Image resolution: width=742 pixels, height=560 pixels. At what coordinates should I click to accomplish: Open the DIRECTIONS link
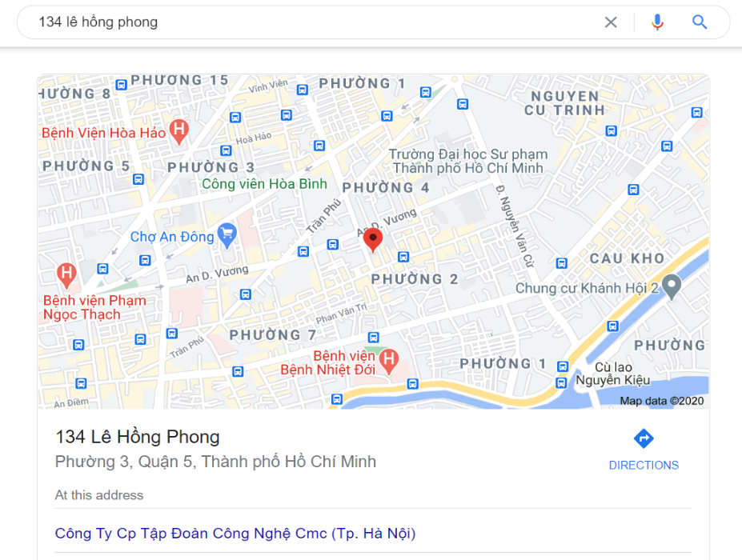click(x=644, y=465)
